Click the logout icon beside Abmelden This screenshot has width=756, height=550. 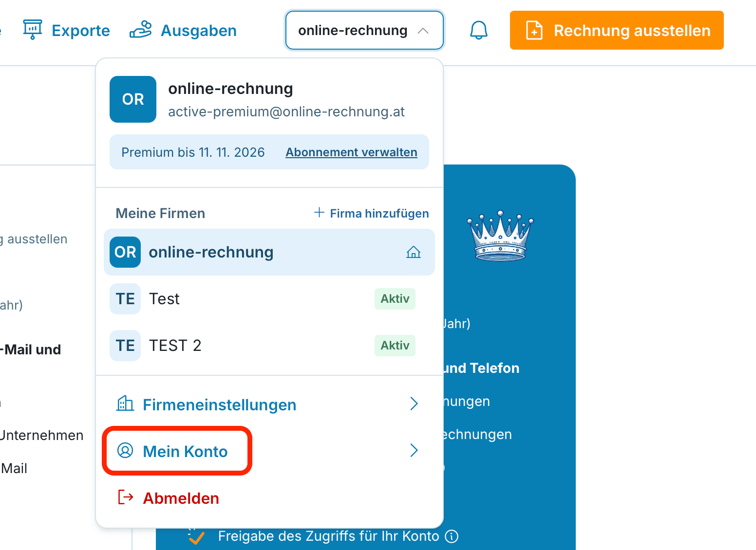tap(126, 497)
